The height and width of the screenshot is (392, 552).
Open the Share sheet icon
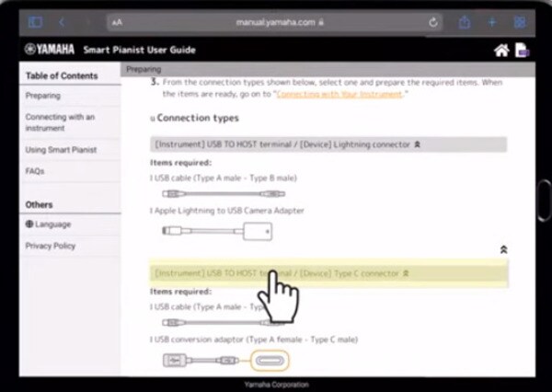coord(465,22)
